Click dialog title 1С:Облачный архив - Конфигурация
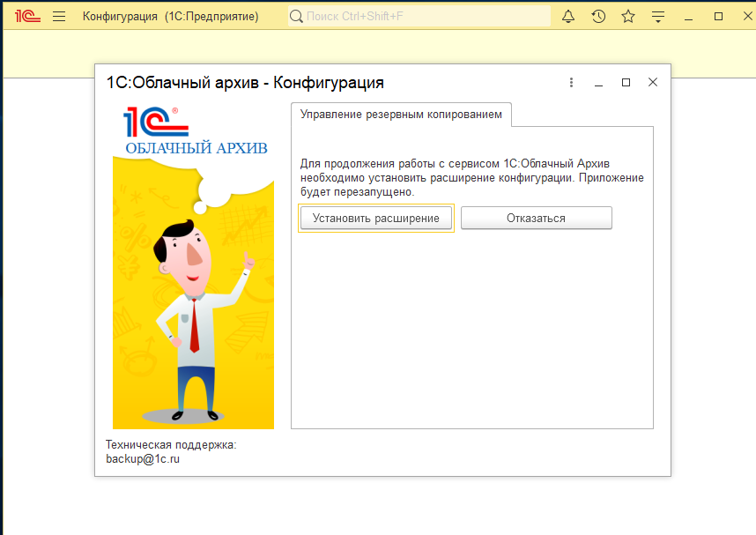The height and width of the screenshot is (535, 756). [245, 83]
